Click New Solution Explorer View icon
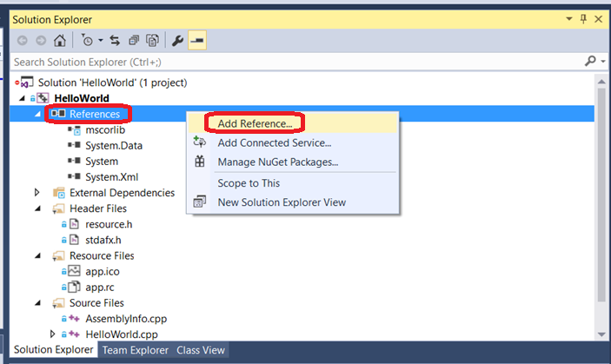The height and width of the screenshot is (364, 611). 200,202
